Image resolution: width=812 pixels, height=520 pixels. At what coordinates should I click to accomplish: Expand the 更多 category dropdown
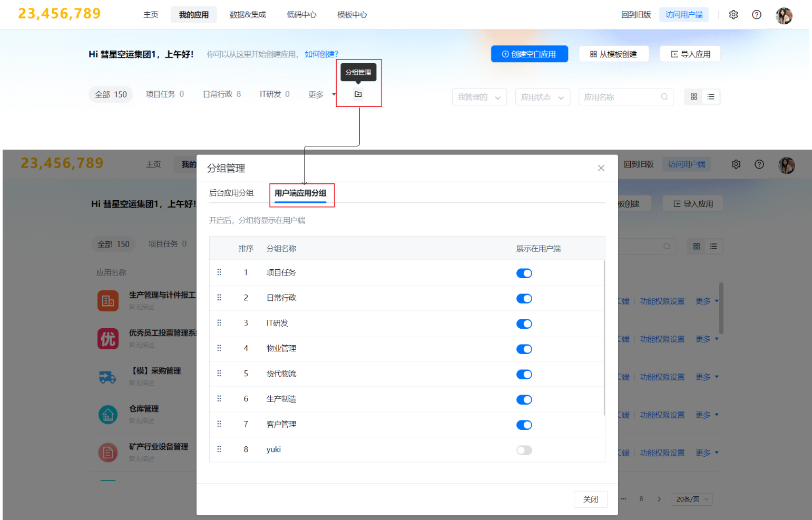click(x=321, y=94)
